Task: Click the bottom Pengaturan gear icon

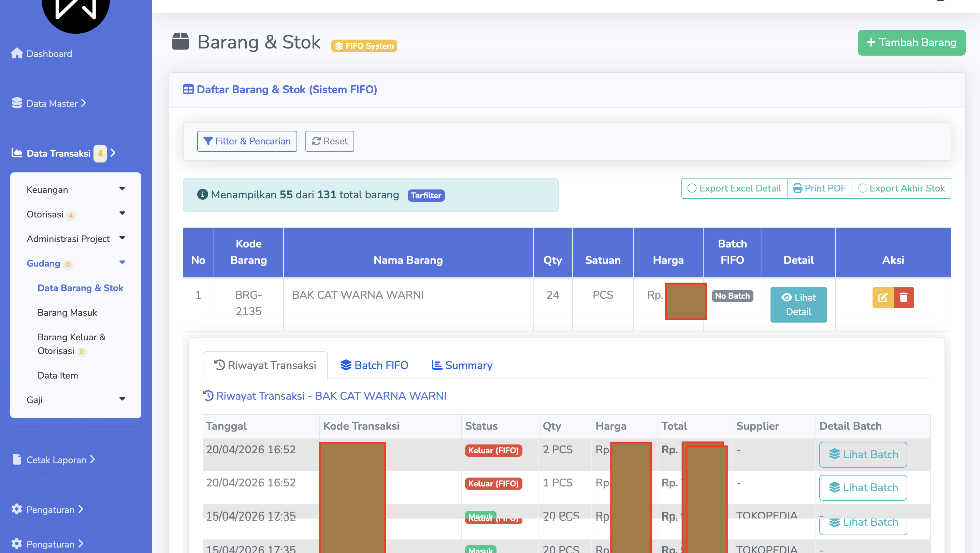Action: pyautogui.click(x=17, y=543)
